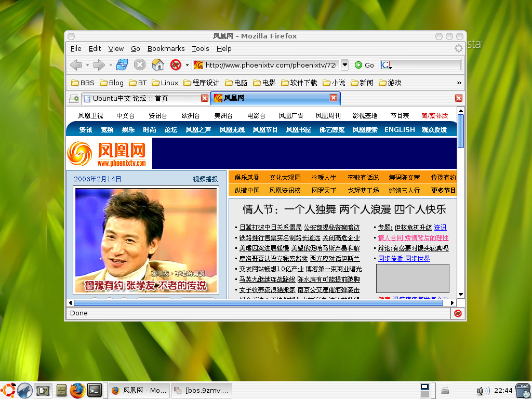Open the 游戏 bookmarks folder
Image resolution: width=532 pixels, height=399 pixels.
click(x=390, y=83)
